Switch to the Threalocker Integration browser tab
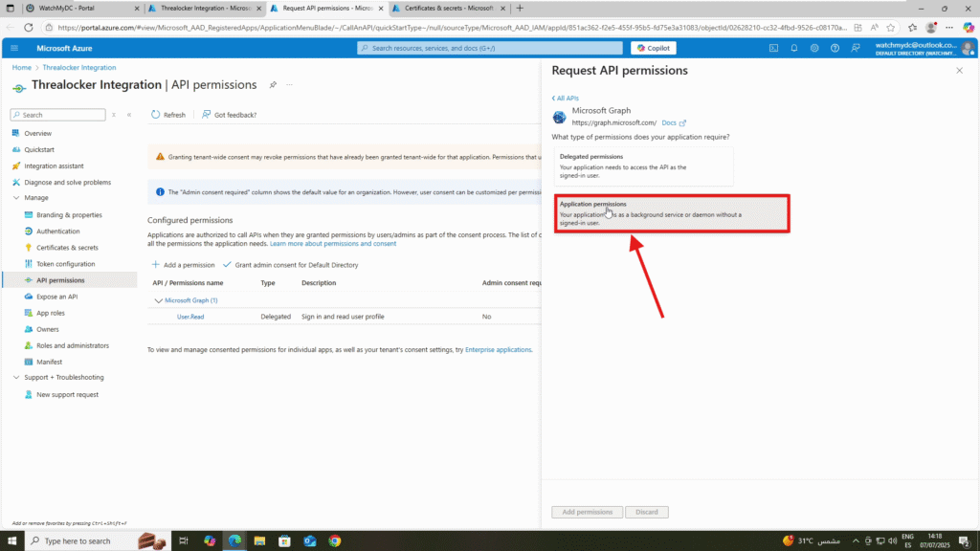This screenshot has height=551, width=980. [207, 8]
